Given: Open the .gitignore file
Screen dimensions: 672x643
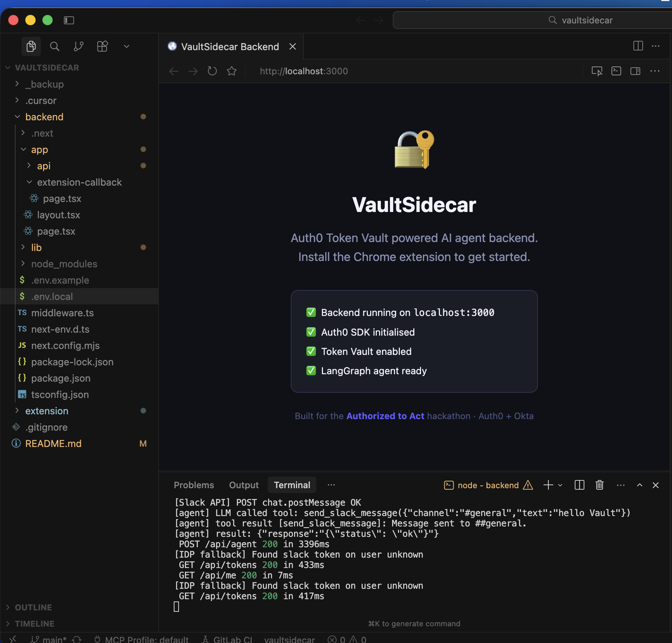Looking at the screenshot, I should (79, 427).
